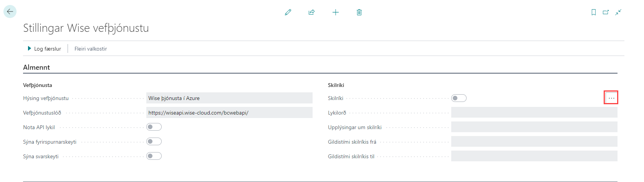Click the bookmark icon
The image size is (644, 182).
593,12
